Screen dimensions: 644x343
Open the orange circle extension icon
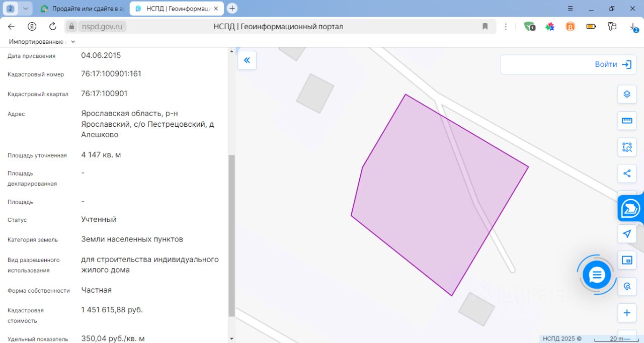click(571, 27)
